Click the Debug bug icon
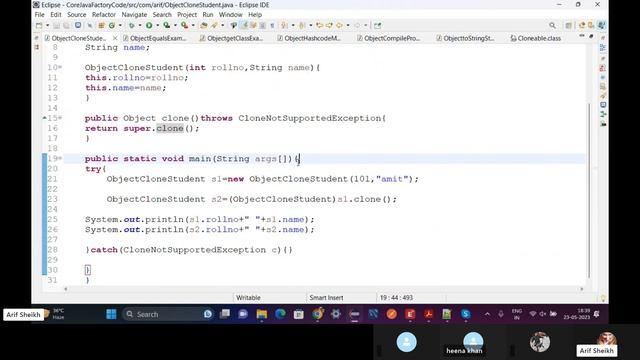Screen dimensions: 640x360 pos(131,25)
